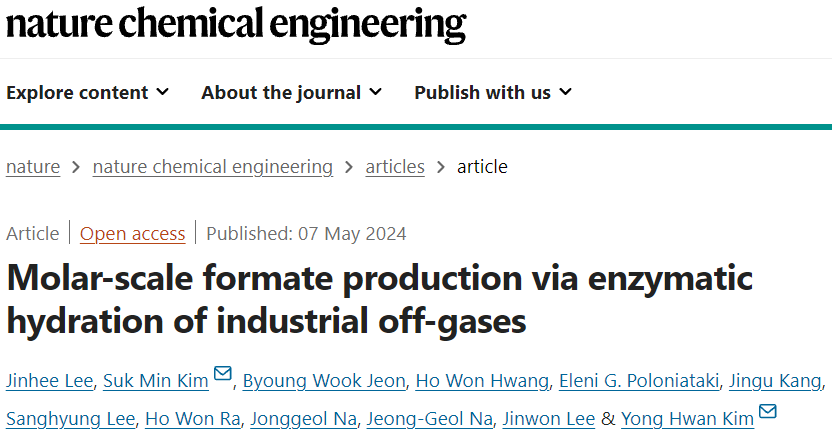Click author Jinwon Lee
The image size is (832, 437).
549,419
